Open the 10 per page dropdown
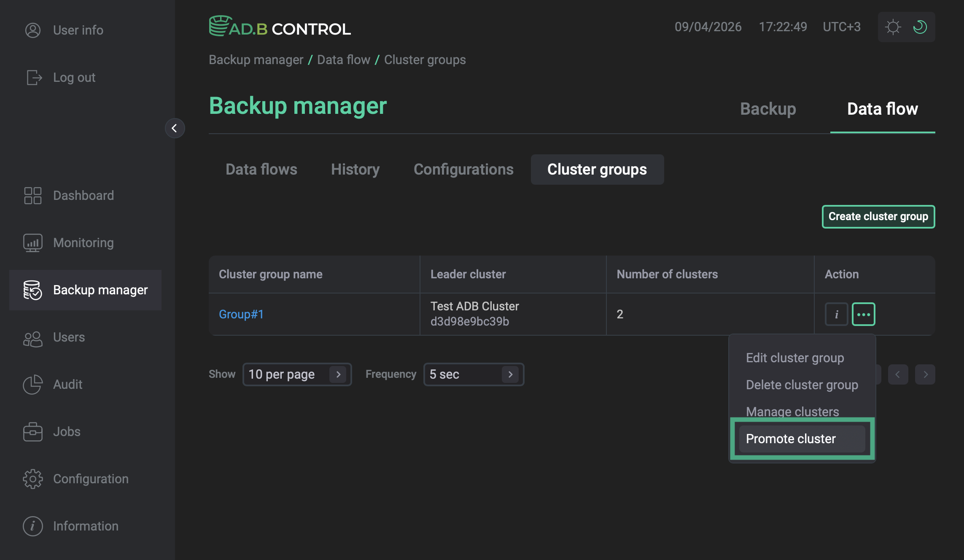 pos(297,374)
